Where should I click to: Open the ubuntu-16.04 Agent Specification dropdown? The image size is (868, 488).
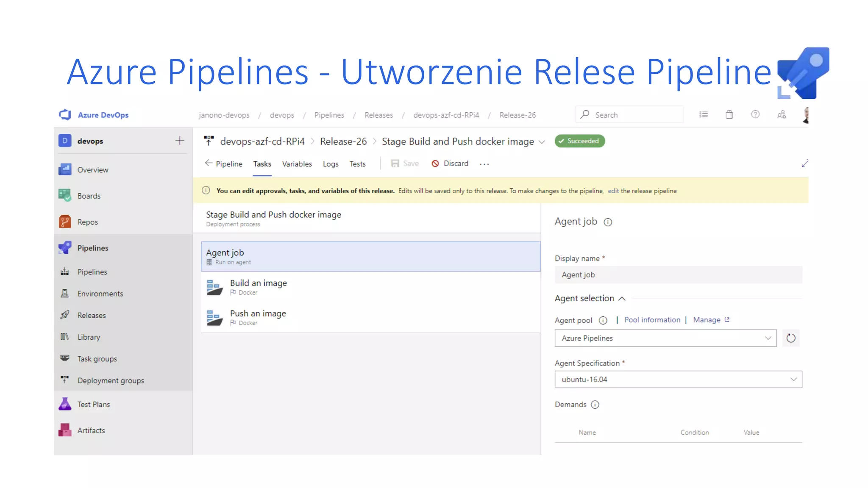(x=678, y=379)
